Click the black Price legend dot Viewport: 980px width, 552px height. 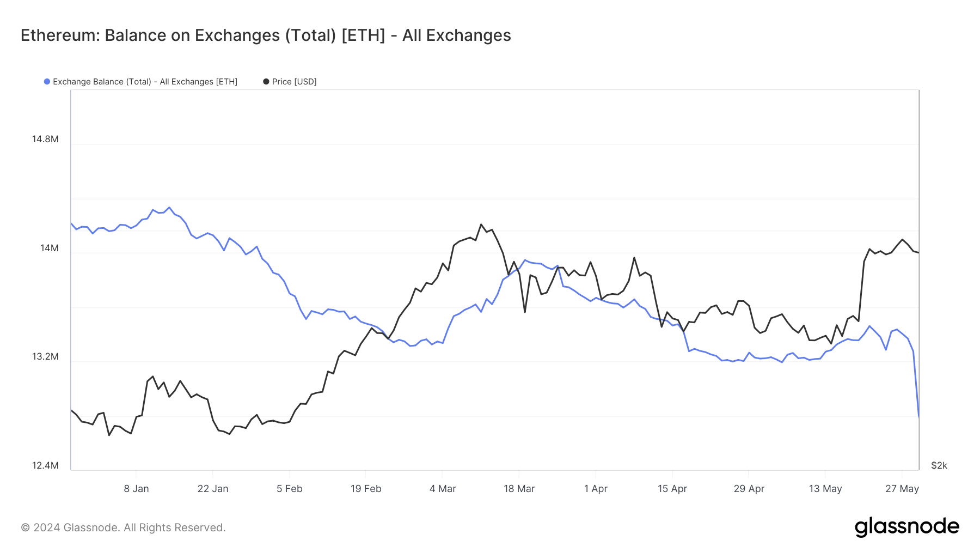click(266, 82)
